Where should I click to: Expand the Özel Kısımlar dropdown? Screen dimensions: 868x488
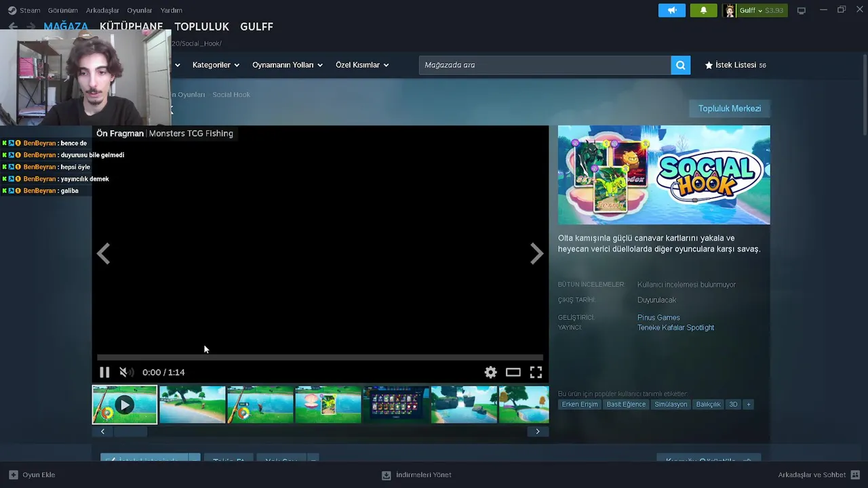click(x=362, y=65)
